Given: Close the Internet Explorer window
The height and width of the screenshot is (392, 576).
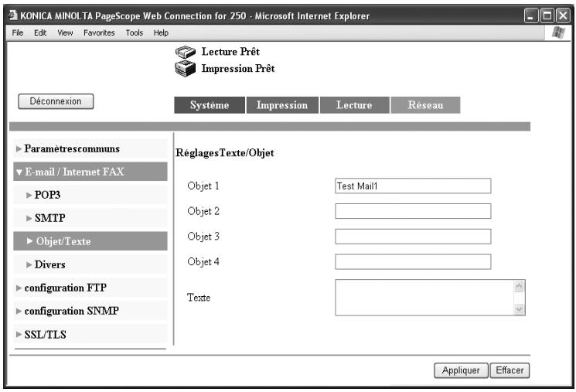Looking at the screenshot, I should click(x=563, y=15).
